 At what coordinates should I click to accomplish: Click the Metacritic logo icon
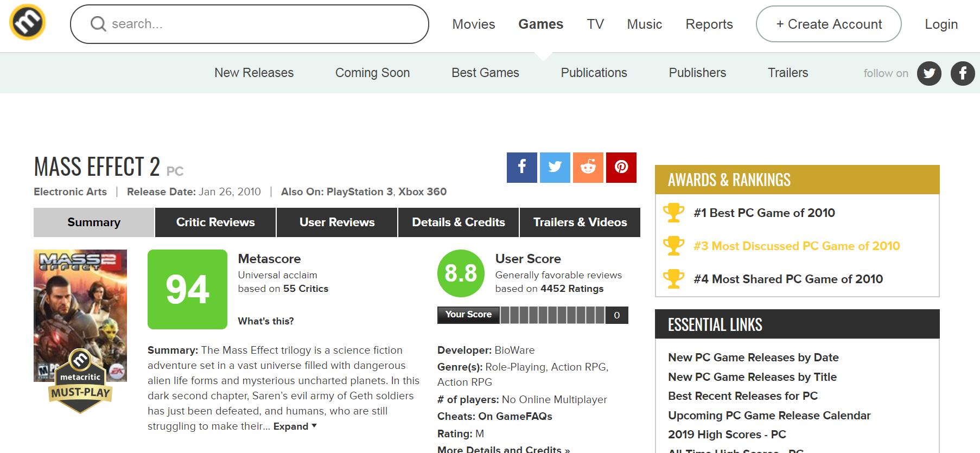pos(27,22)
